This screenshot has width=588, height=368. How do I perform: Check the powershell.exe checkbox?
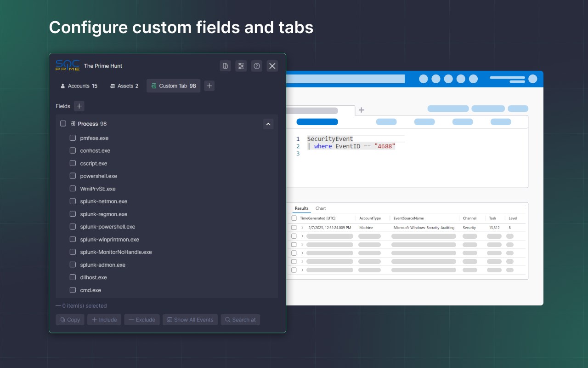pyautogui.click(x=73, y=176)
